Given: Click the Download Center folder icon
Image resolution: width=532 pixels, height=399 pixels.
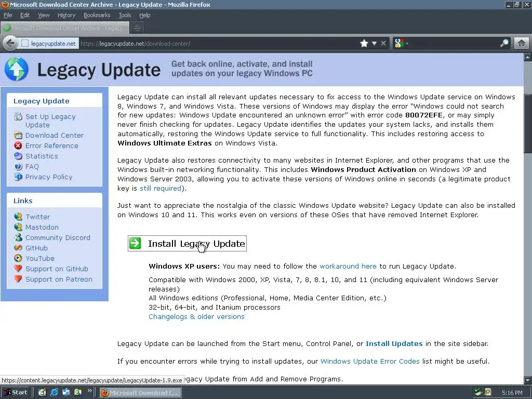Looking at the screenshot, I should click(18, 135).
